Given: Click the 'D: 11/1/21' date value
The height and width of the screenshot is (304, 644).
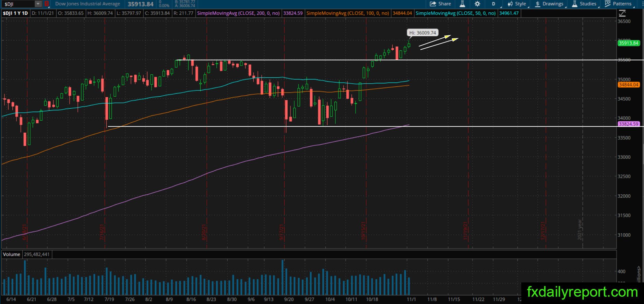Looking at the screenshot, I should tap(43, 13).
